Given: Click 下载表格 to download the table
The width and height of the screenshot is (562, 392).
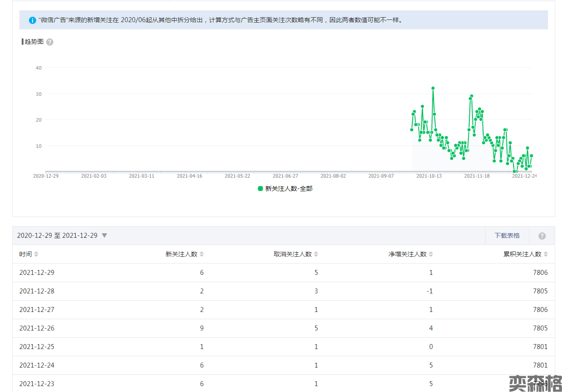Looking at the screenshot, I should [507, 236].
